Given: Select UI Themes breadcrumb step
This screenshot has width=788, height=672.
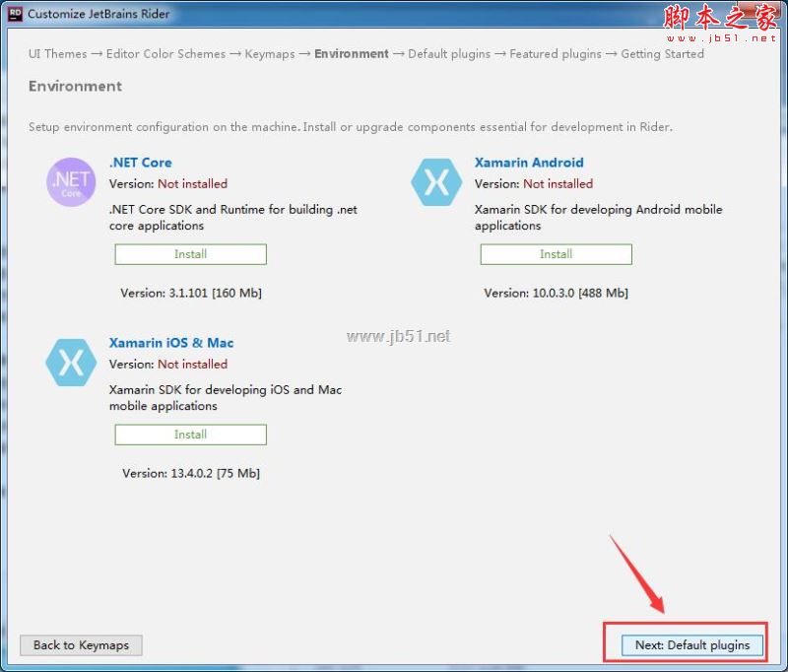Looking at the screenshot, I should 58,54.
